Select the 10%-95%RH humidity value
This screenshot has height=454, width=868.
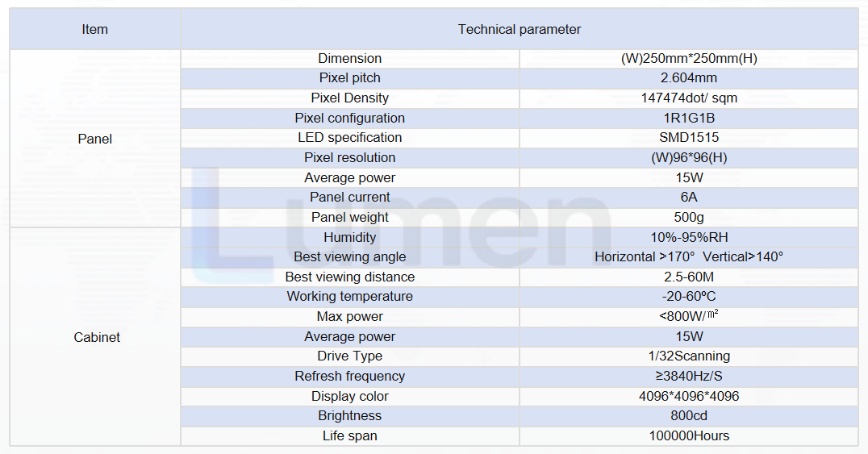click(x=689, y=238)
